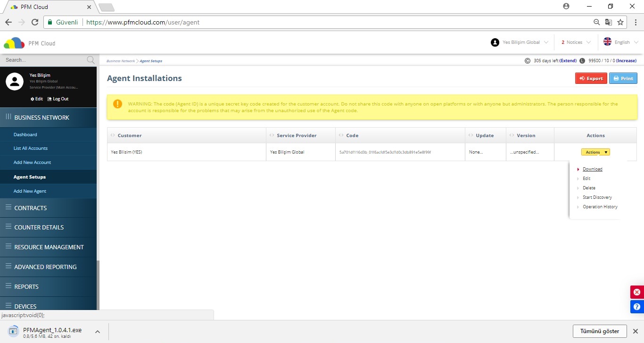644x343 pixels.
Task: Go back with browser back arrow
Action: 8,22
